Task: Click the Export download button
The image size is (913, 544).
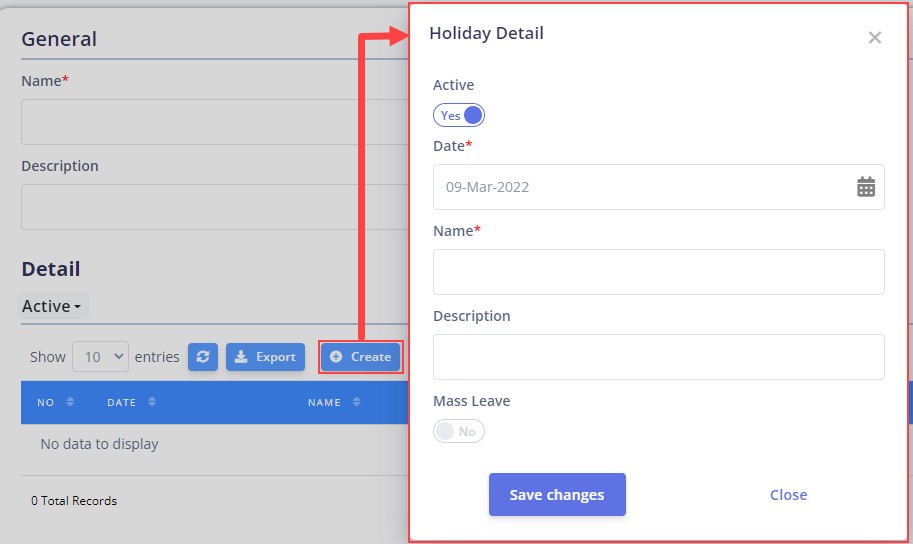Action: [266, 356]
